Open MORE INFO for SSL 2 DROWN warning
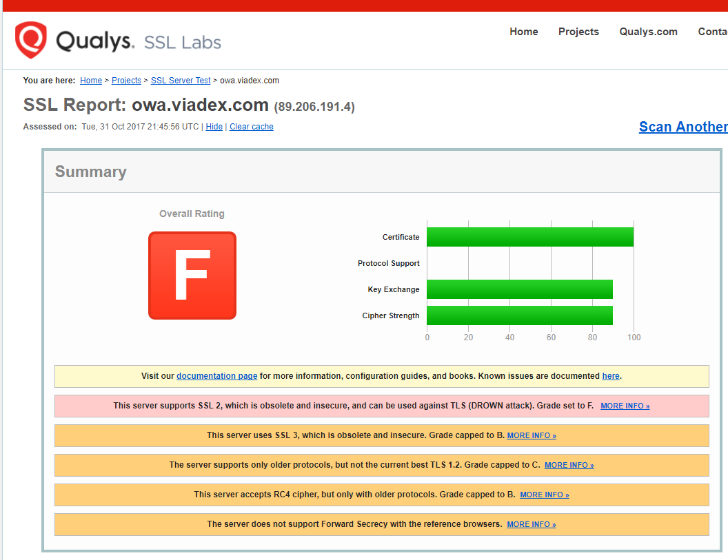The width and height of the screenshot is (728, 560). click(625, 406)
